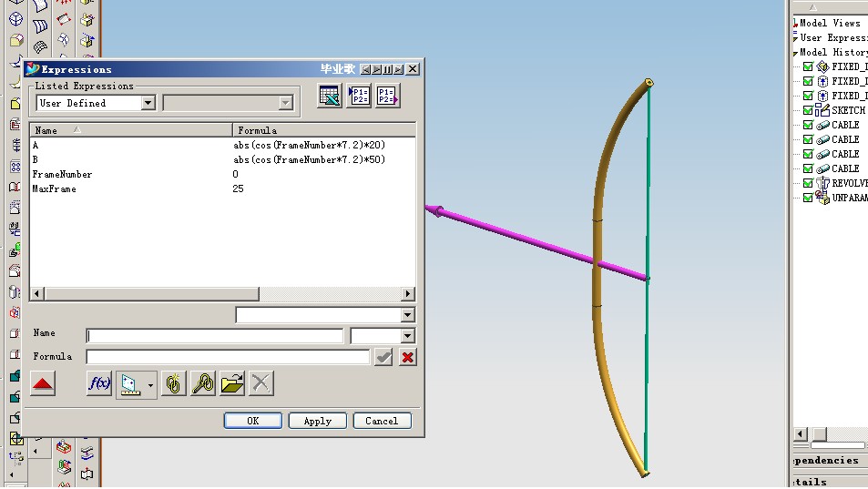Expand the Model Views tree node
Screen dimensions: 868x489
coord(795,24)
